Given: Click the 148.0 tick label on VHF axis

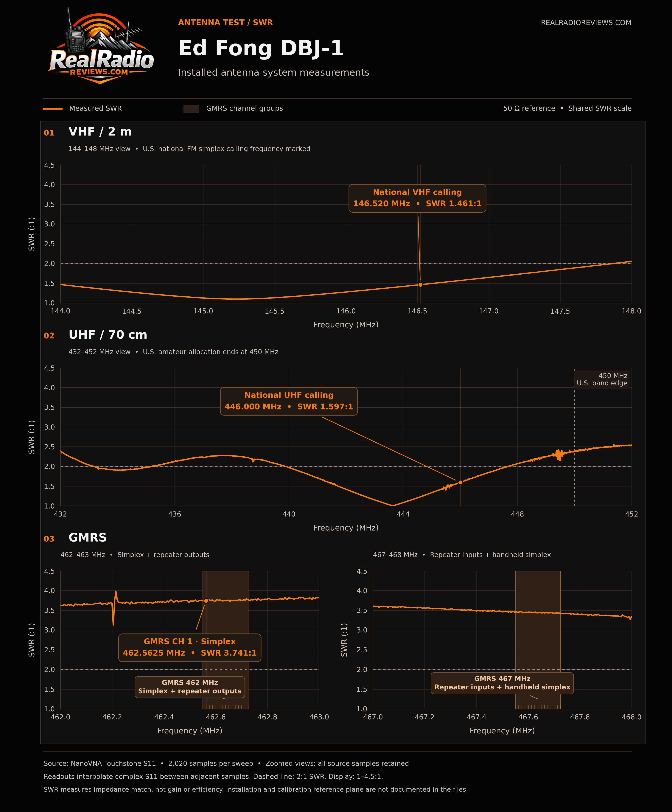Looking at the screenshot, I should click(631, 311).
